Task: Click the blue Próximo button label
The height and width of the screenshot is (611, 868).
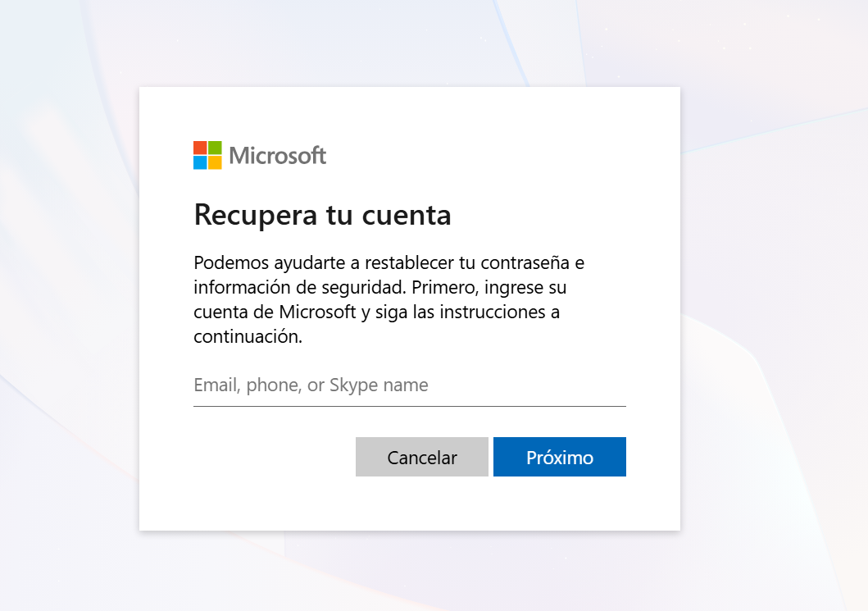Action: [x=560, y=457]
